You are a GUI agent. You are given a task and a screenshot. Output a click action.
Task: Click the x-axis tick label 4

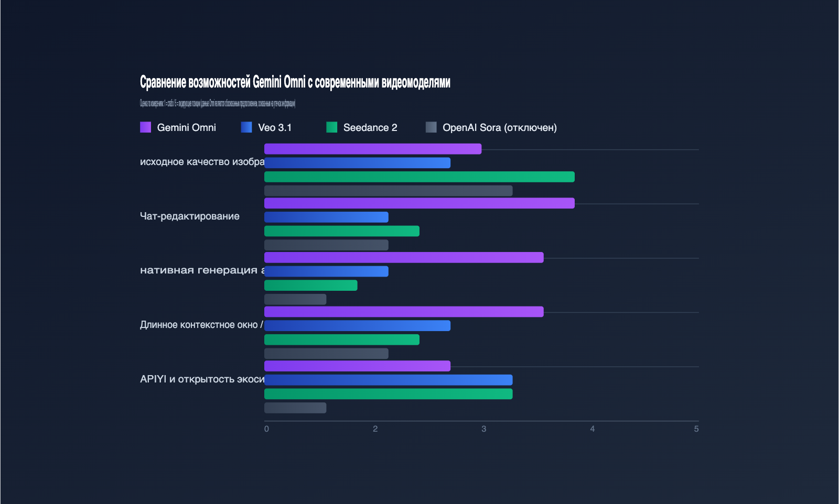[593, 429]
